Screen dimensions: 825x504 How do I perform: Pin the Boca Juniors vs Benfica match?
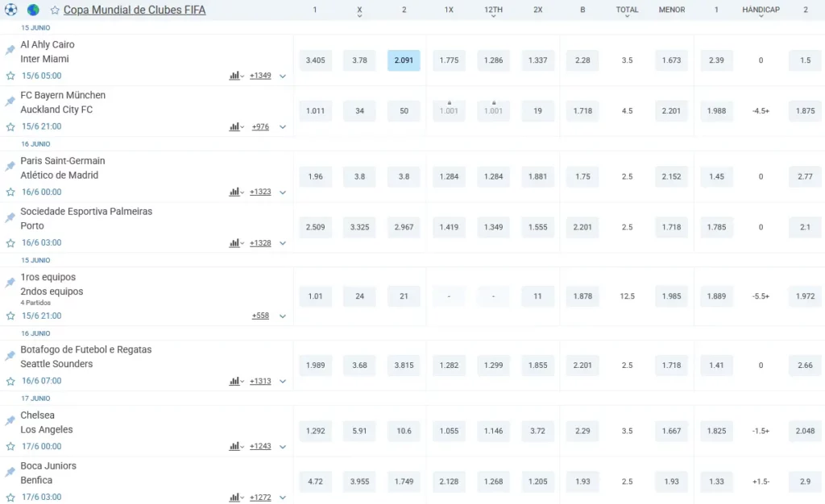pyautogui.click(x=10, y=472)
